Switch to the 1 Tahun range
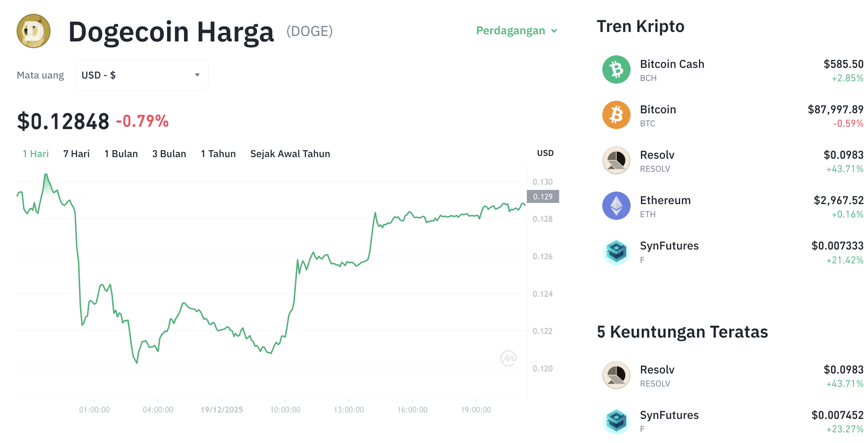Viewport: 868px width, 443px height. tap(218, 154)
